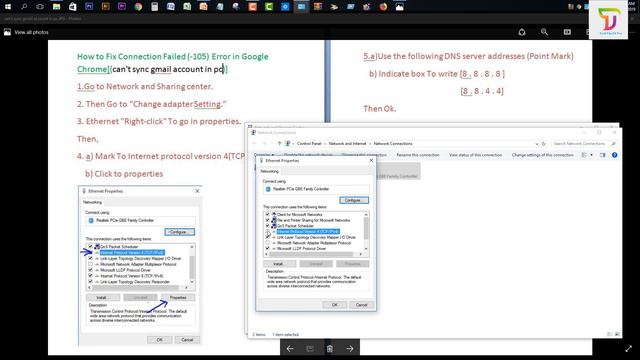Toggle the preview pane in Network Connections
640x360 pixels.
pyautogui.click(x=602, y=155)
